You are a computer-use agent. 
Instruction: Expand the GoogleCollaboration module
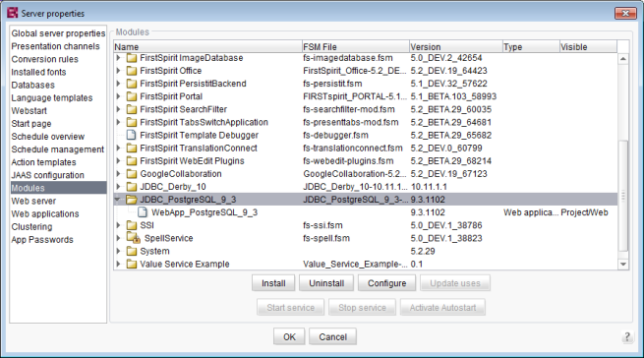[119, 174]
